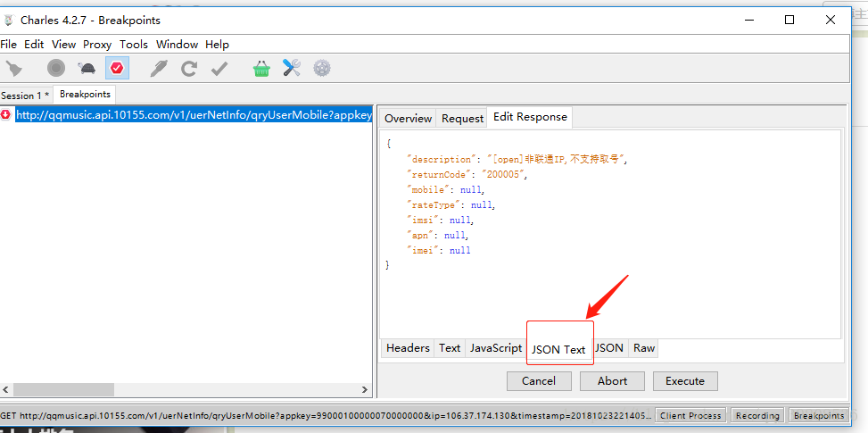Open the File menu
The width and height of the screenshot is (868, 433).
coord(8,45)
